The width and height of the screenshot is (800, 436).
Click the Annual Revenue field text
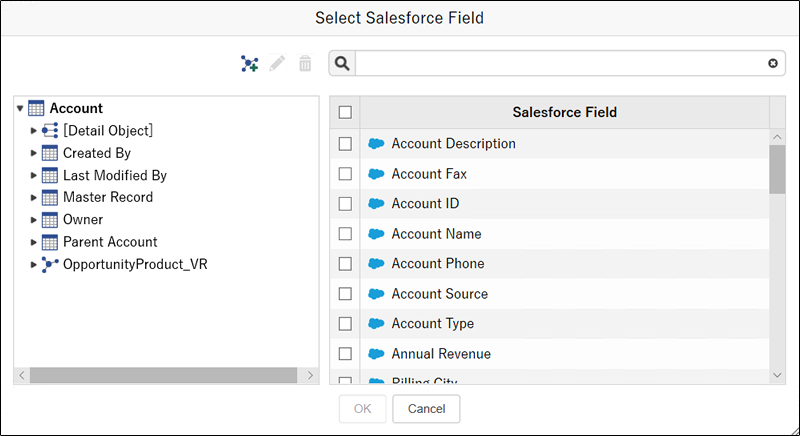click(x=441, y=353)
